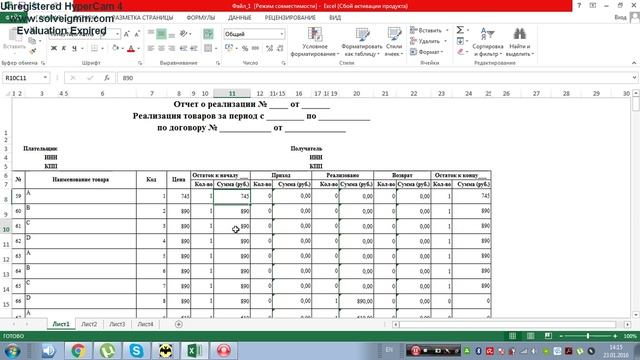Screen dimensions: 640x360
Task: Toggle bold formatting (Ж)
Action: pos(53,48)
